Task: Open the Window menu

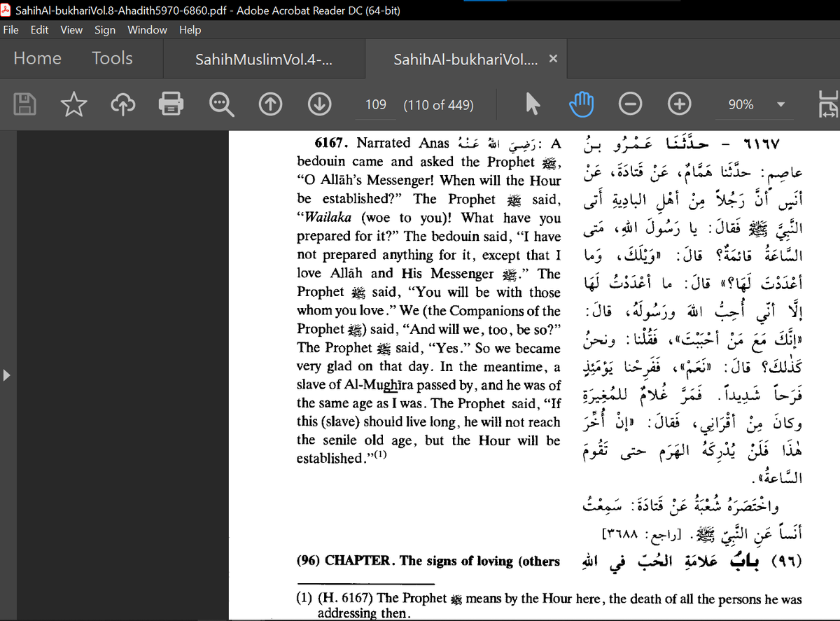Action: 147,29
